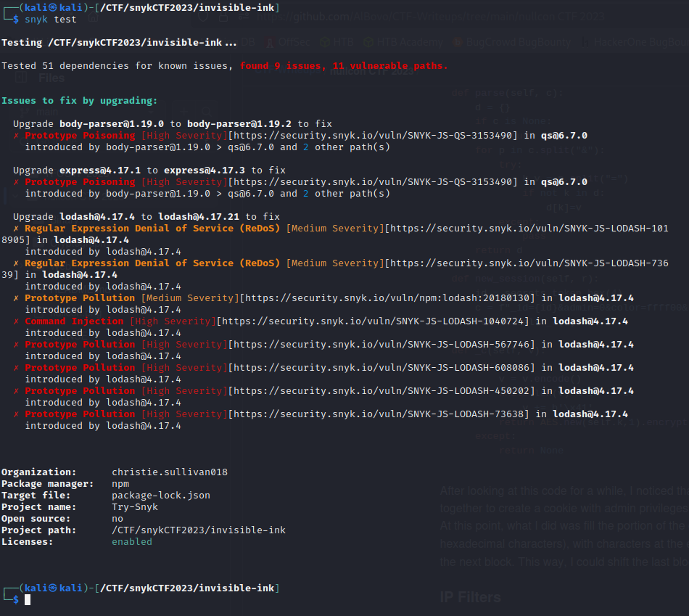Click the green 'enabled' Licenses value
This screenshot has height=616, width=689.
[x=131, y=542]
